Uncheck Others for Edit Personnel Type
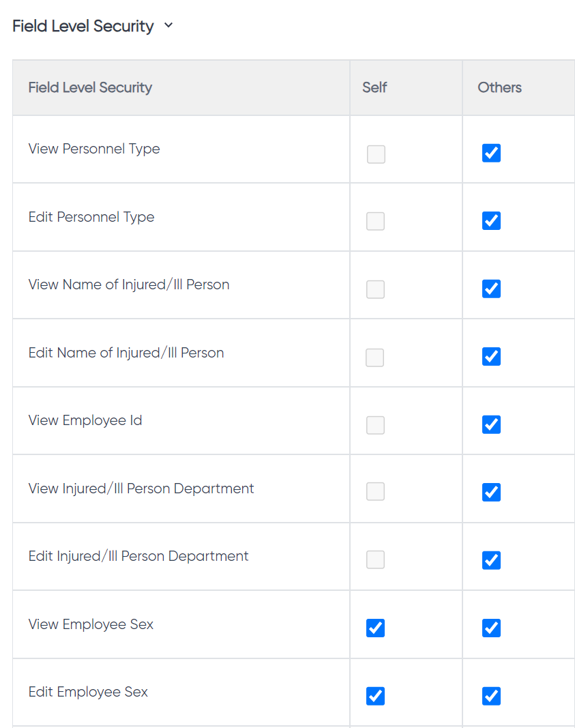The image size is (575, 728). click(491, 220)
